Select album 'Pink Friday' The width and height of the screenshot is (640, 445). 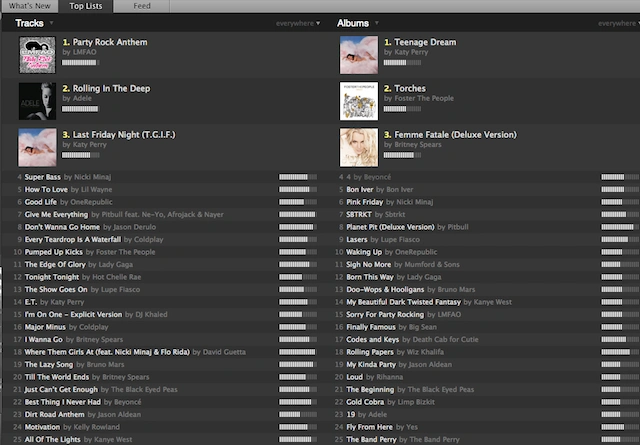tap(364, 202)
